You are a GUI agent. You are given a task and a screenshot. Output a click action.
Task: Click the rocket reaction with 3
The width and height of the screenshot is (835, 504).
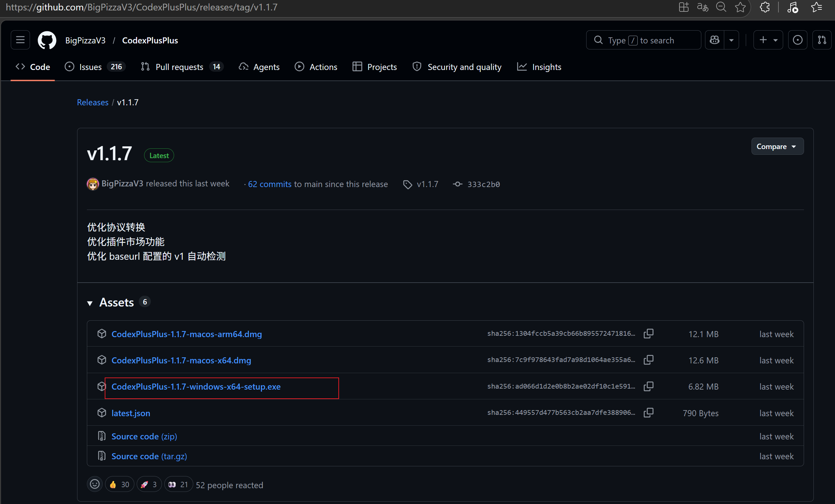coord(149,484)
